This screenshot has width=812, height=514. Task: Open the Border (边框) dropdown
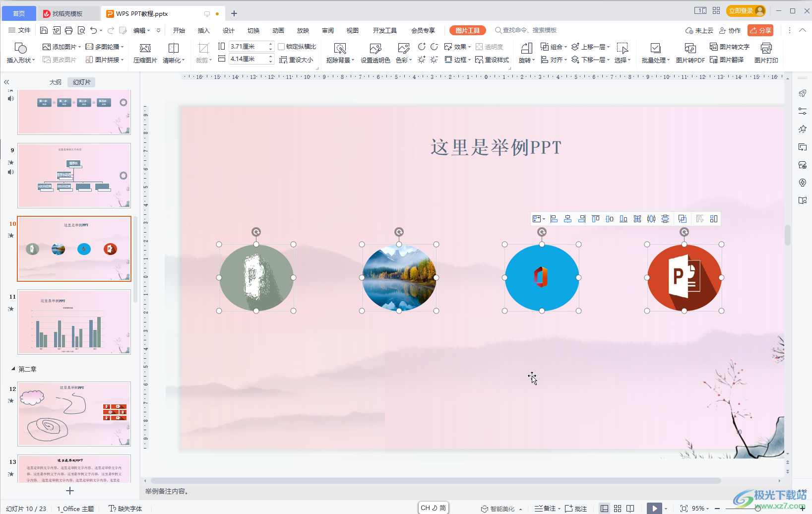coord(457,60)
